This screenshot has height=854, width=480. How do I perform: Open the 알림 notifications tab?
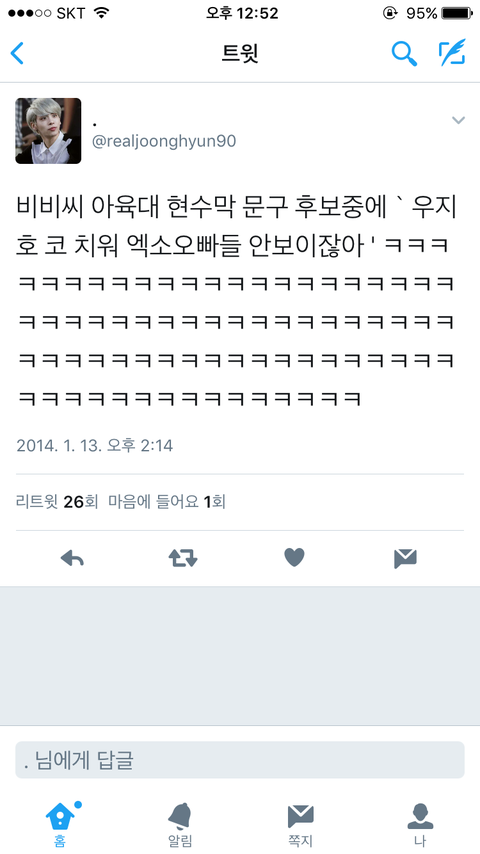point(180,824)
